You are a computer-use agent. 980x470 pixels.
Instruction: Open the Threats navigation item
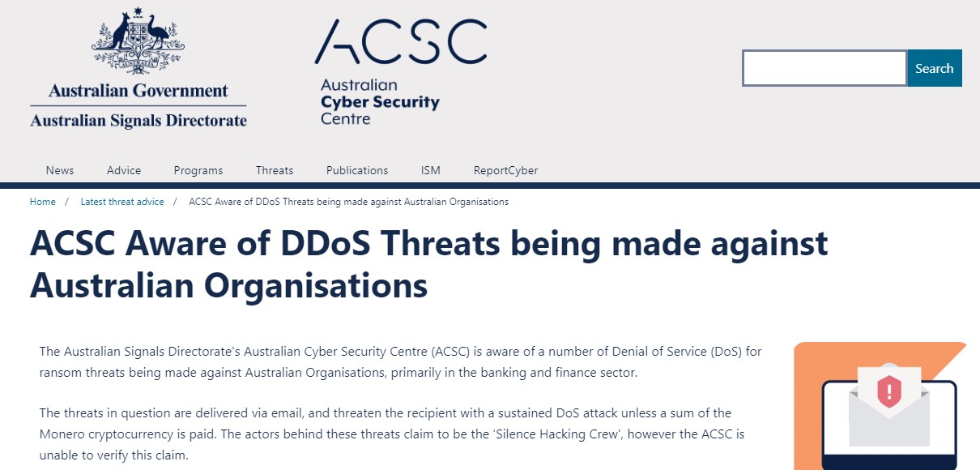coord(275,170)
